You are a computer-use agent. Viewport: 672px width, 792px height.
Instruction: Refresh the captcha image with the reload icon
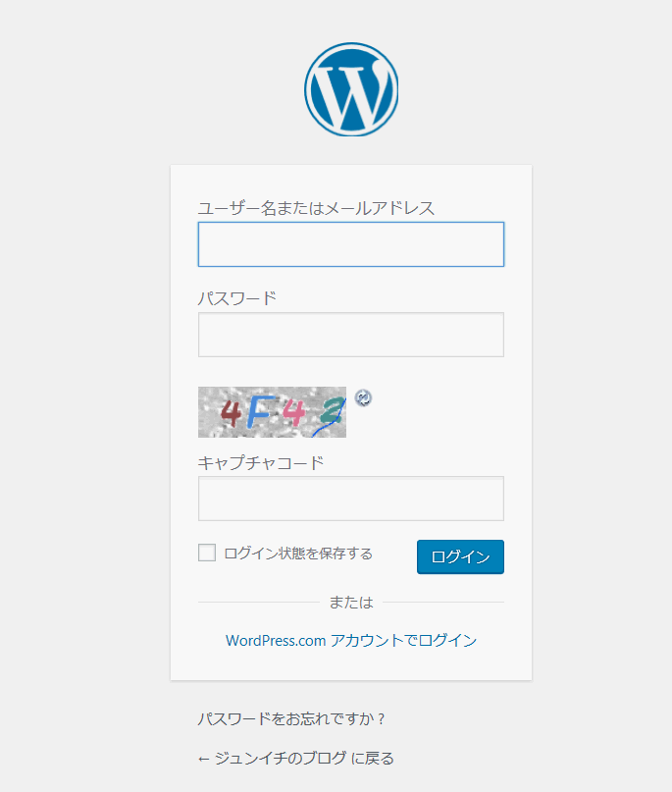(x=363, y=398)
